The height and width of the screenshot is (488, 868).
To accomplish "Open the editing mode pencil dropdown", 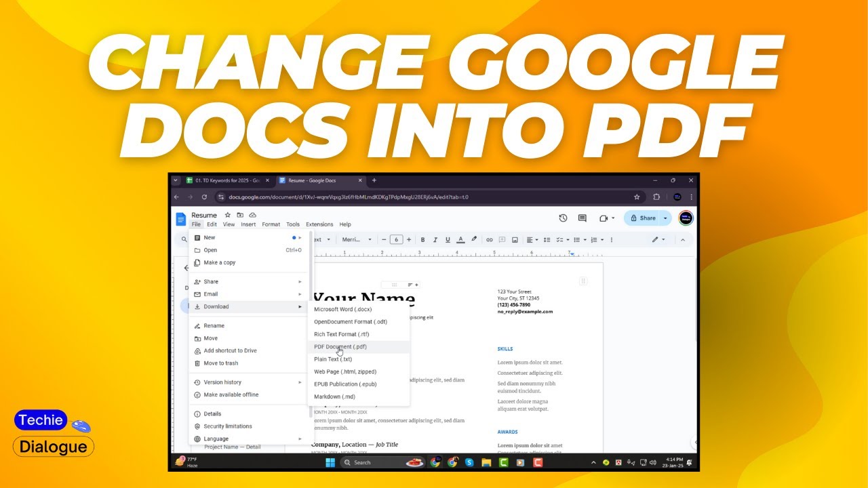I will (658, 239).
